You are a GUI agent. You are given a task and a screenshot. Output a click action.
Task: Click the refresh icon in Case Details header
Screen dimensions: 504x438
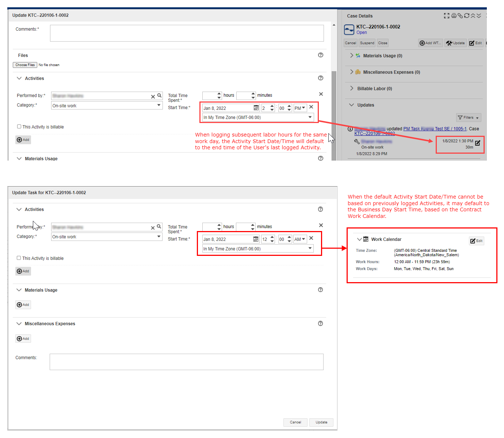[466, 16]
